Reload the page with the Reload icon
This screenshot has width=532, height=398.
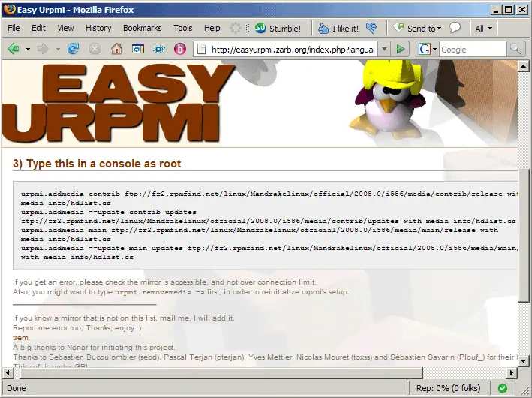click(73, 49)
